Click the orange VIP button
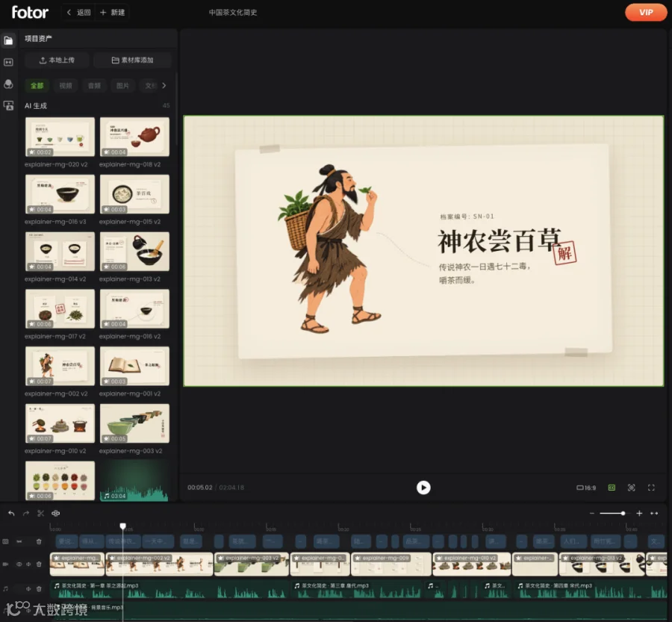Image resolution: width=672 pixels, height=622 pixels. [646, 12]
